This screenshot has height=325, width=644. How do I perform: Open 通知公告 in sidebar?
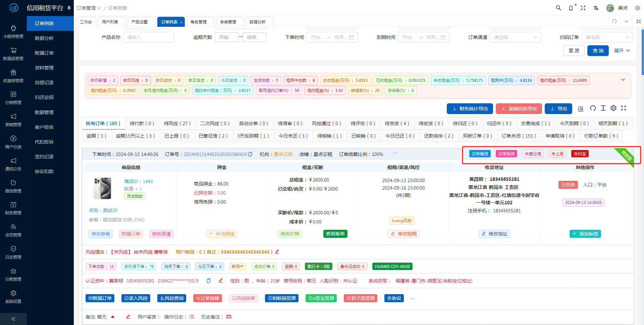pyautogui.click(x=13, y=164)
